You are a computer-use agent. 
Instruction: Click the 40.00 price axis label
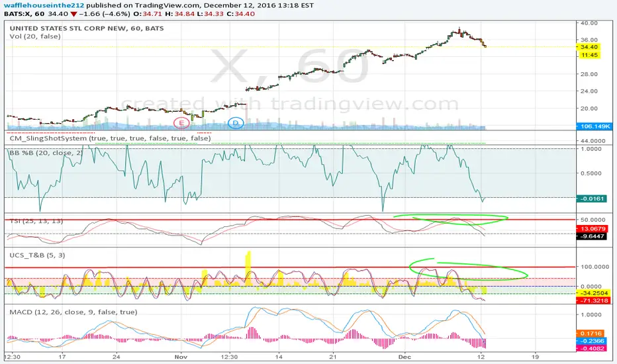pos(589,23)
